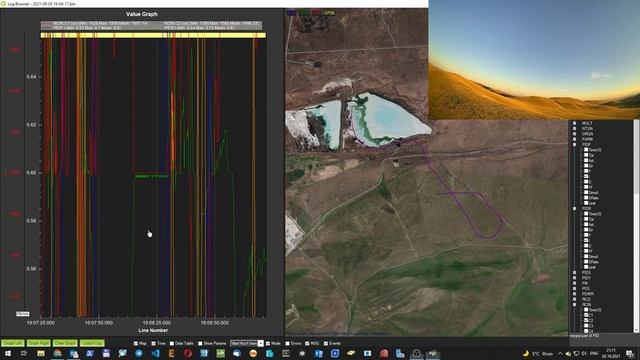Check the Dmod field under PIDP
Viewport: 640px width, 360px height.
point(586,192)
